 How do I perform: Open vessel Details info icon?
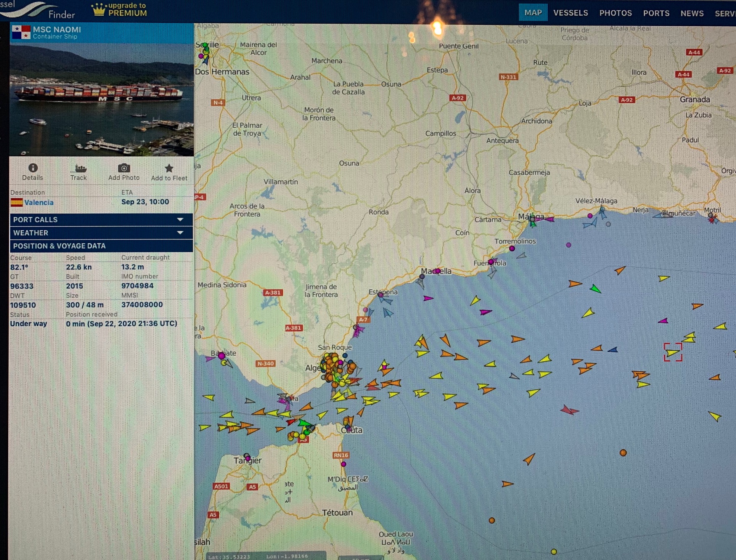click(x=33, y=168)
